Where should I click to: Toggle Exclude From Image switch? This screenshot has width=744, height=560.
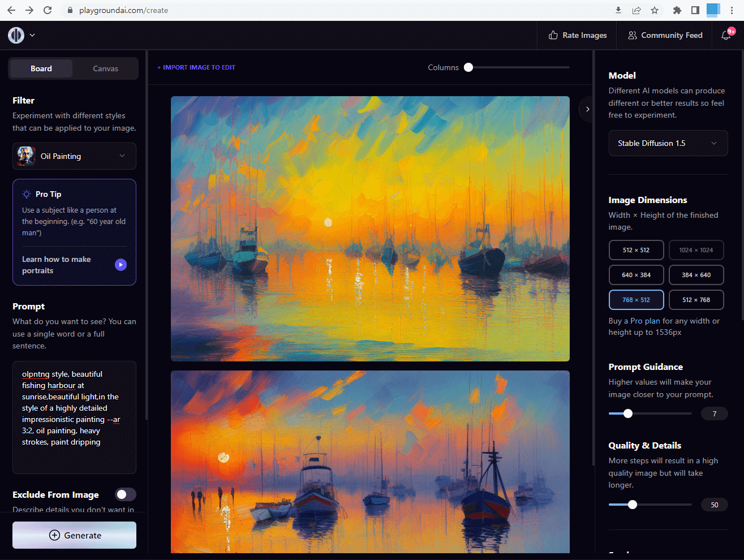click(126, 494)
